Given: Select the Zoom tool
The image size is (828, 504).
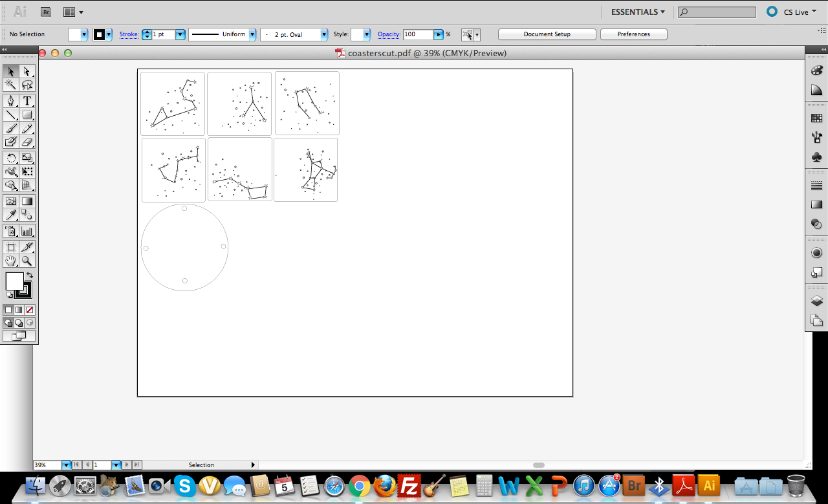Looking at the screenshot, I should [27, 261].
